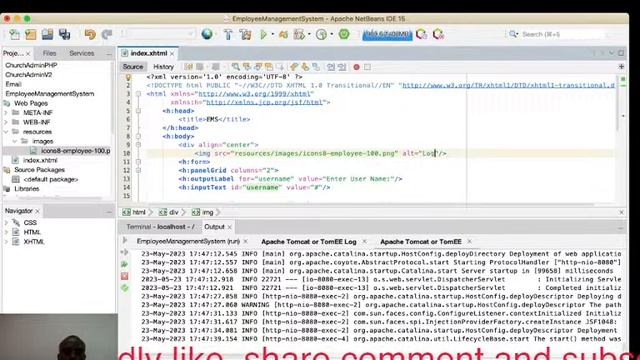Collapse the images folder

(x=15, y=141)
